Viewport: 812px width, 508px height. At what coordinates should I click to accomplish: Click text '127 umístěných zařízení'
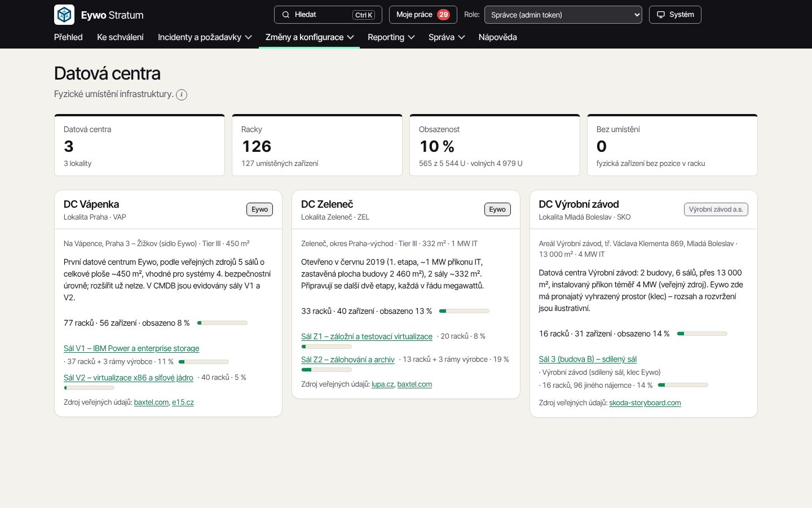[280, 164]
